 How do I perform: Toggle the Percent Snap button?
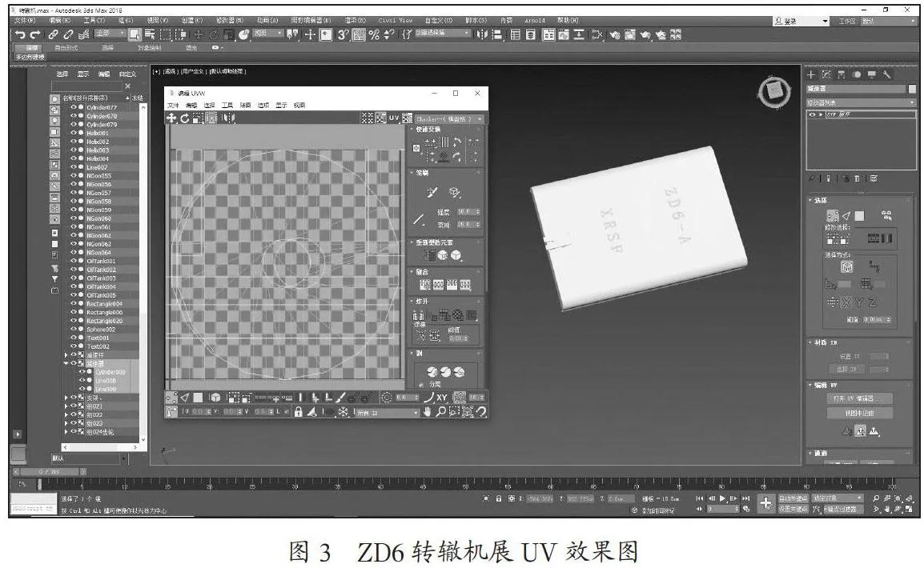[374, 34]
